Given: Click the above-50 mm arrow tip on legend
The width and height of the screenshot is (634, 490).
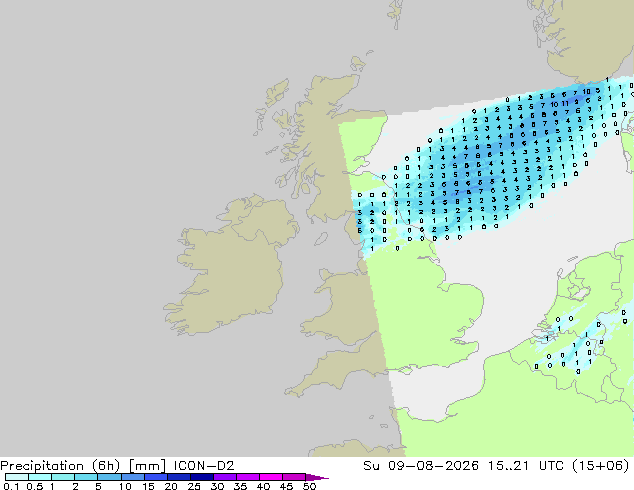Looking at the screenshot, I should click(x=317, y=477).
